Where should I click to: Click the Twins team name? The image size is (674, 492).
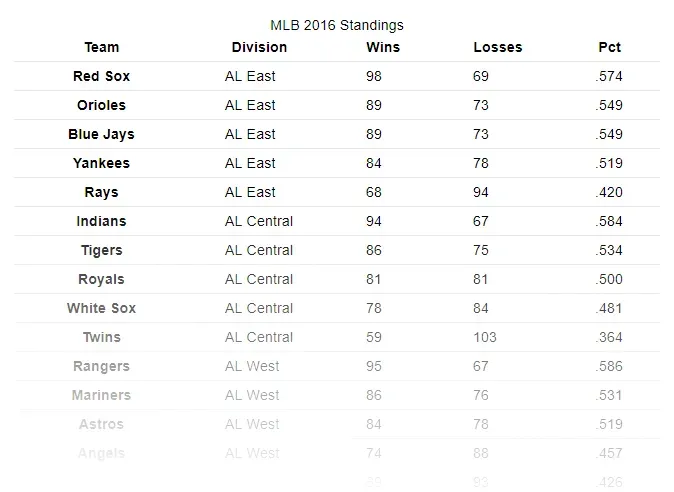click(102, 337)
